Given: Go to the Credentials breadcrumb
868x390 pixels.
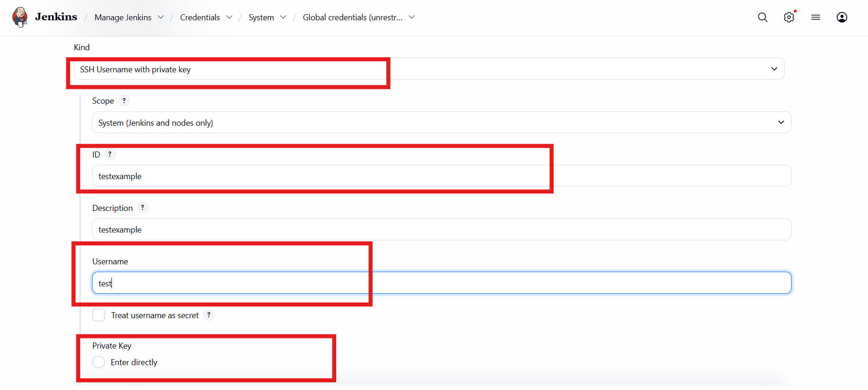Looking at the screenshot, I should (x=200, y=17).
